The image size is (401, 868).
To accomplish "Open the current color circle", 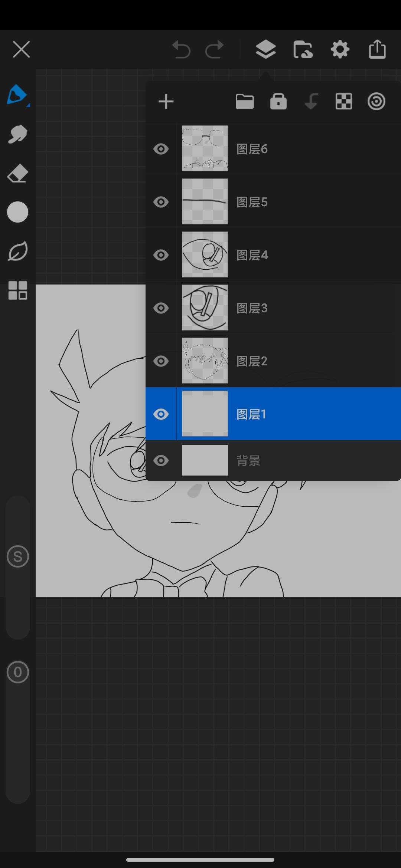I will [17, 212].
